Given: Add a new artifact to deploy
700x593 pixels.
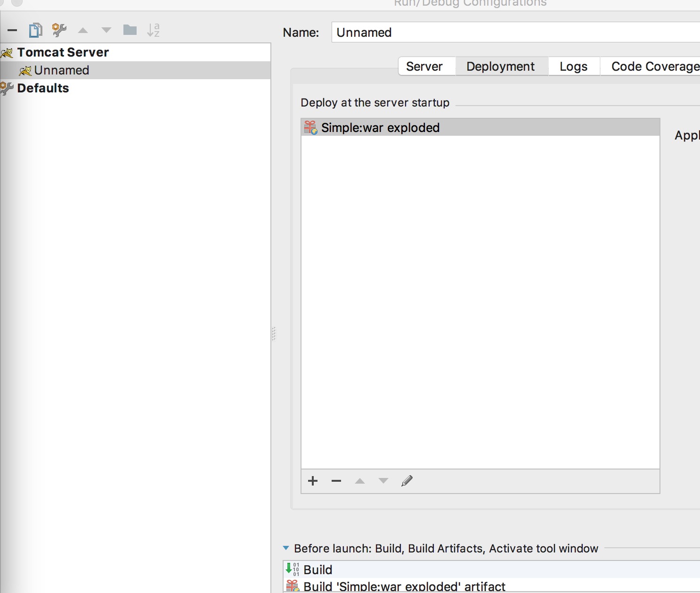Looking at the screenshot, I should pyautogui.click(x=313, y=481).
